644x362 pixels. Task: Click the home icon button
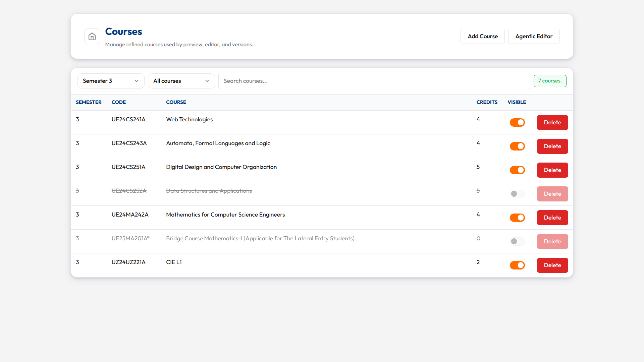point(92,36)
